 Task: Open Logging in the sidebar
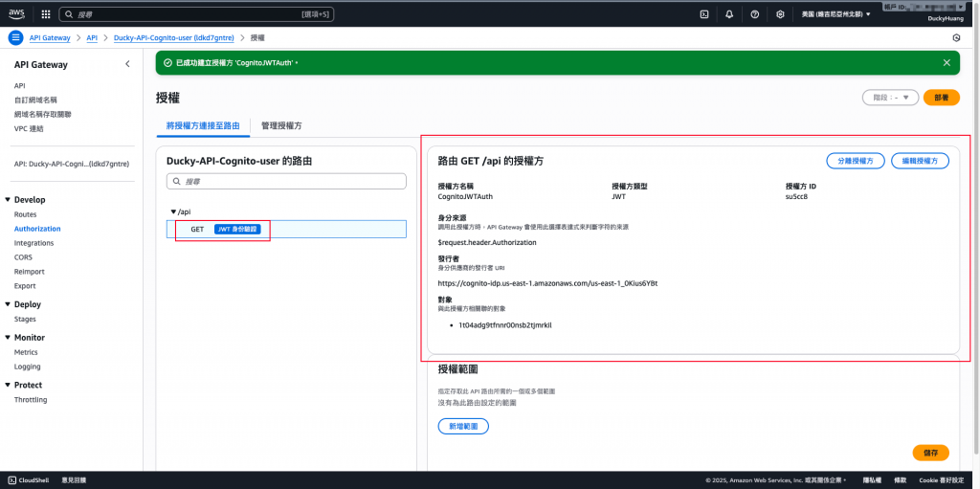click(x=27, y=367)
